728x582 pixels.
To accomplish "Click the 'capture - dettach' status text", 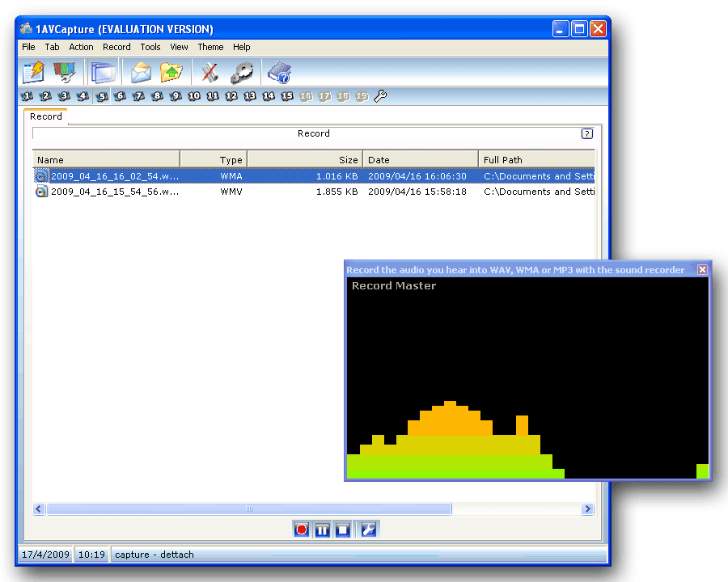I will [x=154, y=555].
